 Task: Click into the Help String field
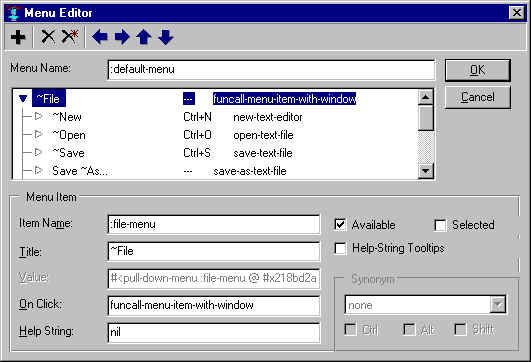click(x=214, y=332)
